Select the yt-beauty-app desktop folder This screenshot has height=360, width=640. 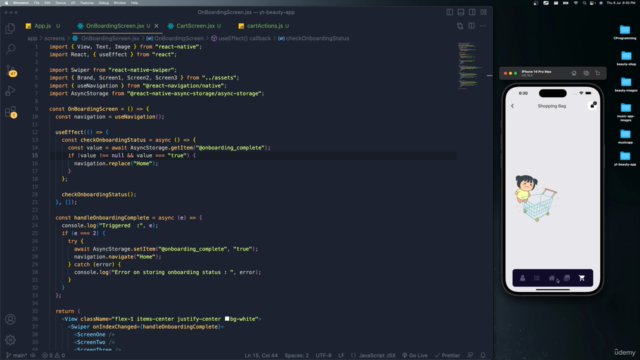pos(625,158)
